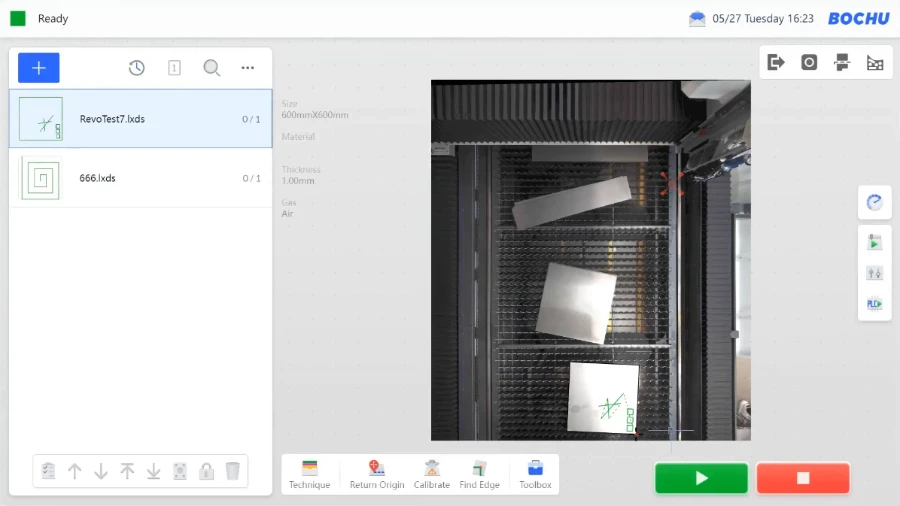Click the Ready status text
Viewport: 900px width, 506px height.
tap(53, 18)
